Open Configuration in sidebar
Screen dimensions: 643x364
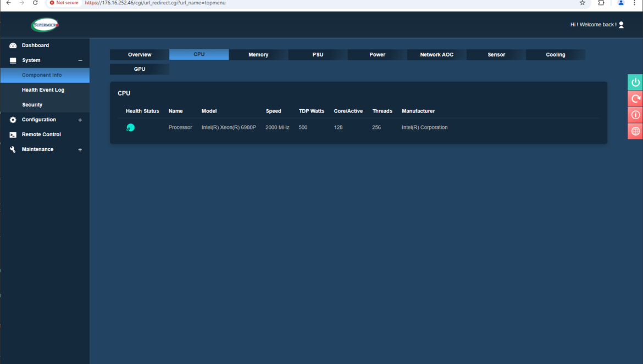39,120
